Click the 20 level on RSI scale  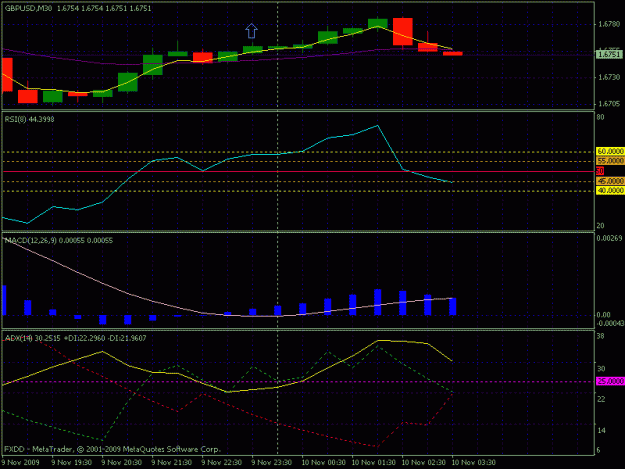click(600, 226)
